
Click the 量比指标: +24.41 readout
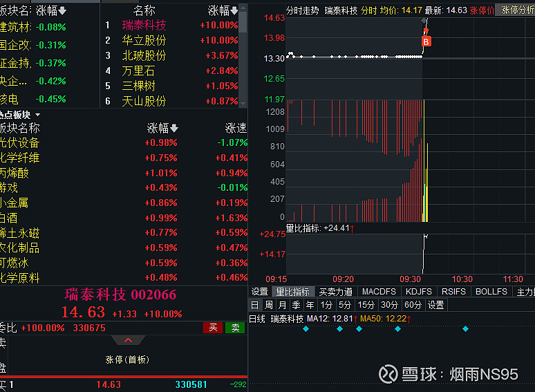[320, 228]
